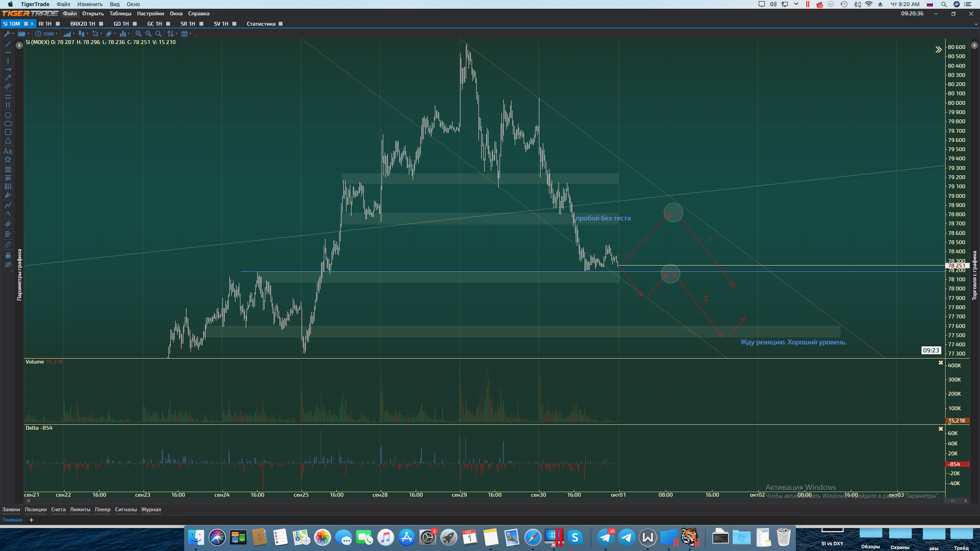The height and width of the screenshot is (551, 980).
Task: Select the horizontal line tool
Action: (x=8, y=52)
